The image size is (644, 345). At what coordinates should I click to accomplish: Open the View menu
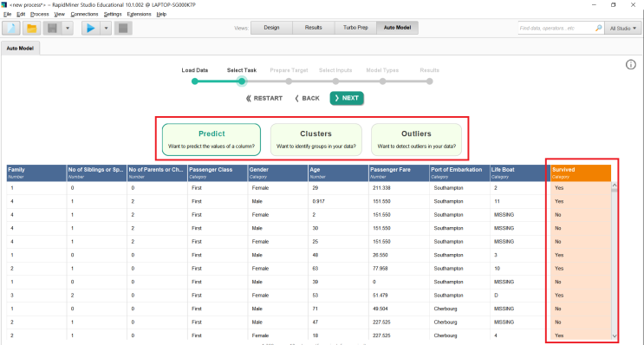point(60,14)
